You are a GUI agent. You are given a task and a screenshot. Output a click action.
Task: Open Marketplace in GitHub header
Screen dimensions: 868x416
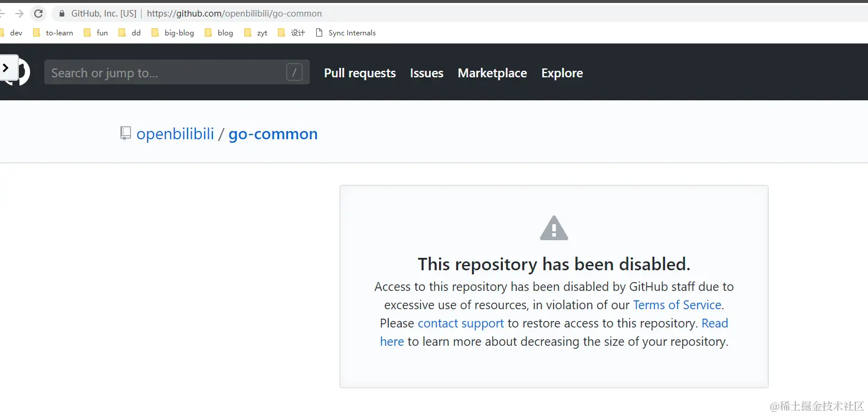pyautogui.click(x=492, y=73)
